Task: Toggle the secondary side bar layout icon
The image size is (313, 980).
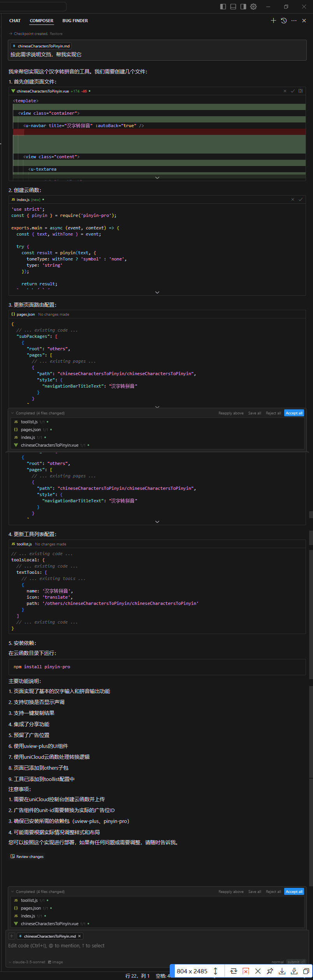Action: pos(243,7)
